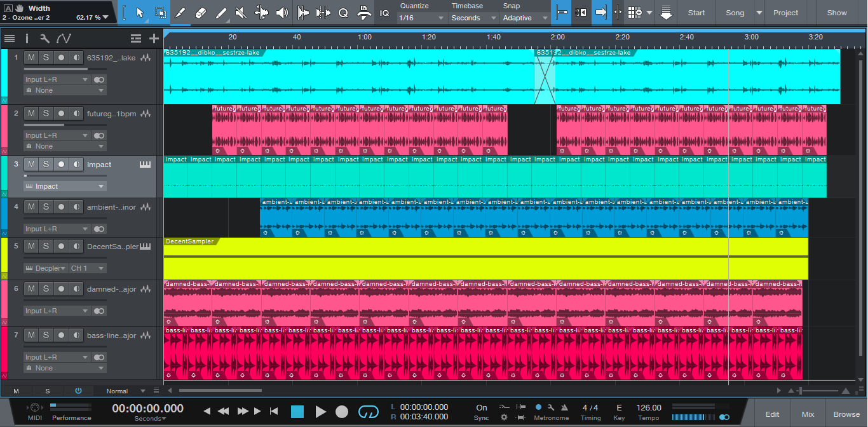Switch to the Mix view
The image size is (868, 427).
(x=808, y=414)
